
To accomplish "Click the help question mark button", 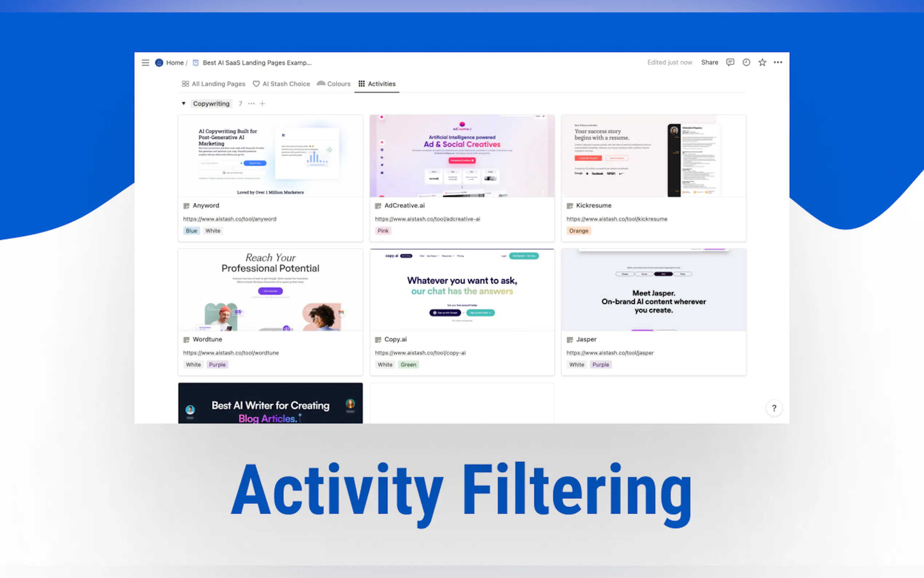I will [x=774, y=408].
